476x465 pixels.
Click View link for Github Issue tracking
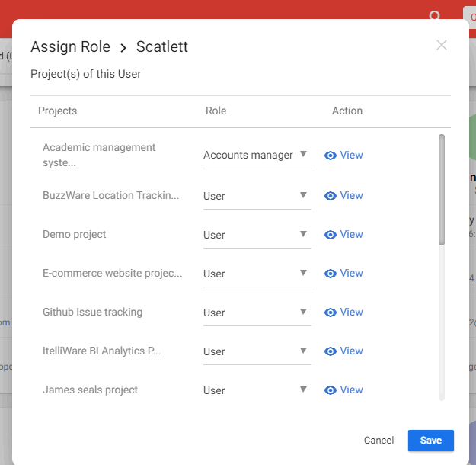click(351, 312)
